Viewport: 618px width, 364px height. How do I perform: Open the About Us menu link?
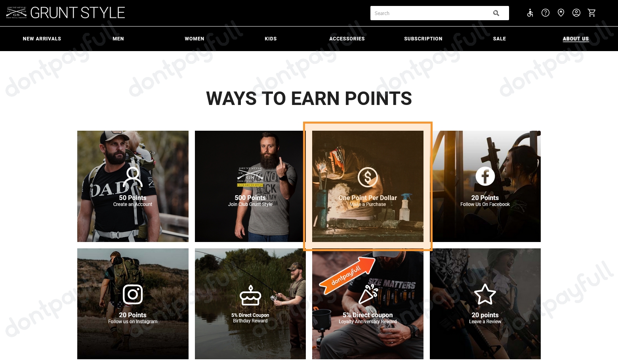coord(576,39)
